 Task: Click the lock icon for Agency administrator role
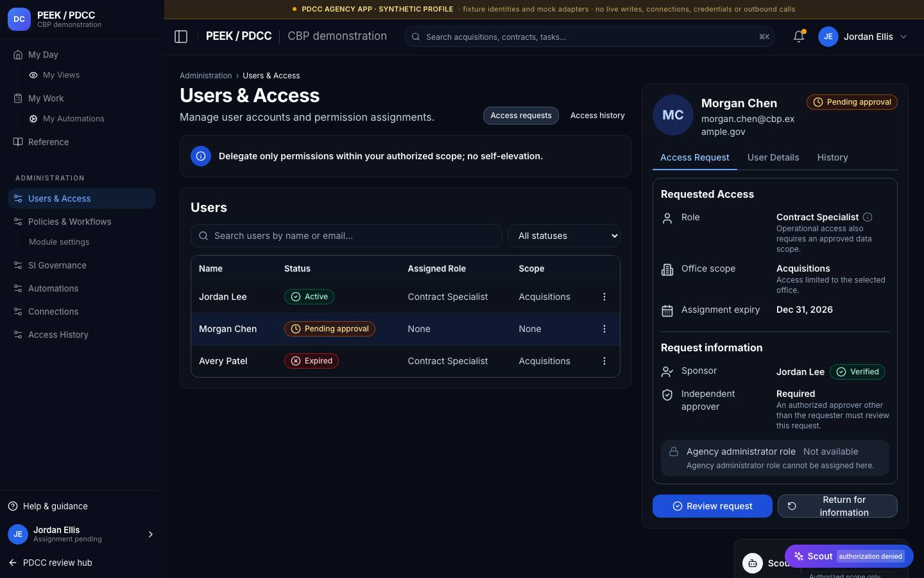[x=674, y=451]
